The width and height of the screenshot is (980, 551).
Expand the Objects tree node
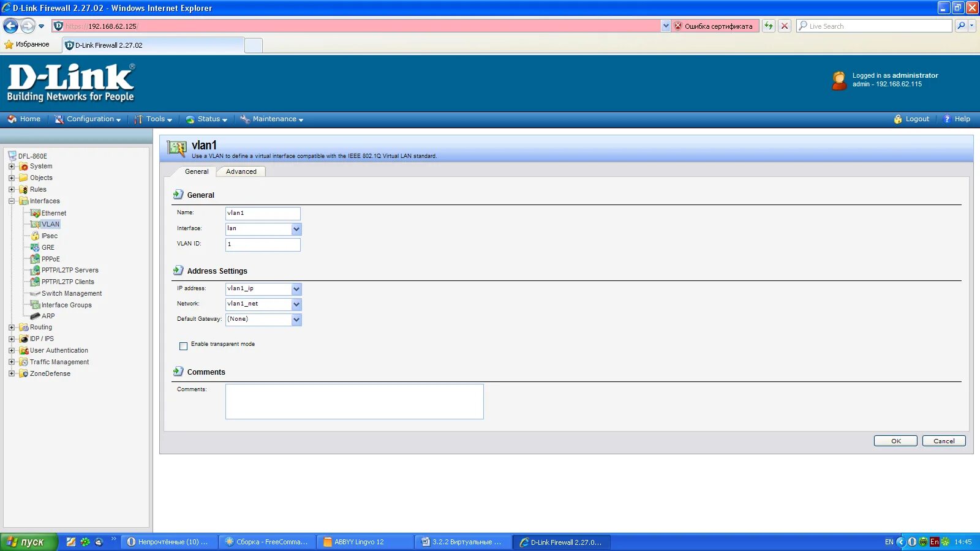click(11, 178)
